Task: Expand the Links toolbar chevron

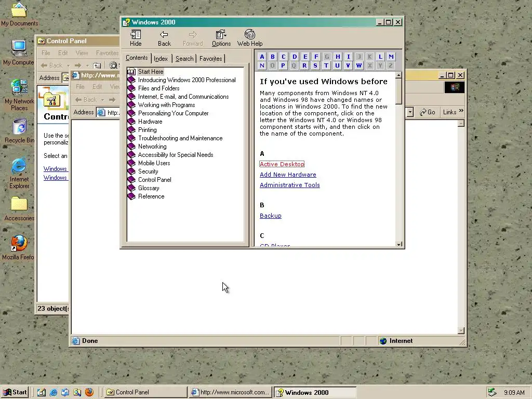Action: click(x=461, y=111)
